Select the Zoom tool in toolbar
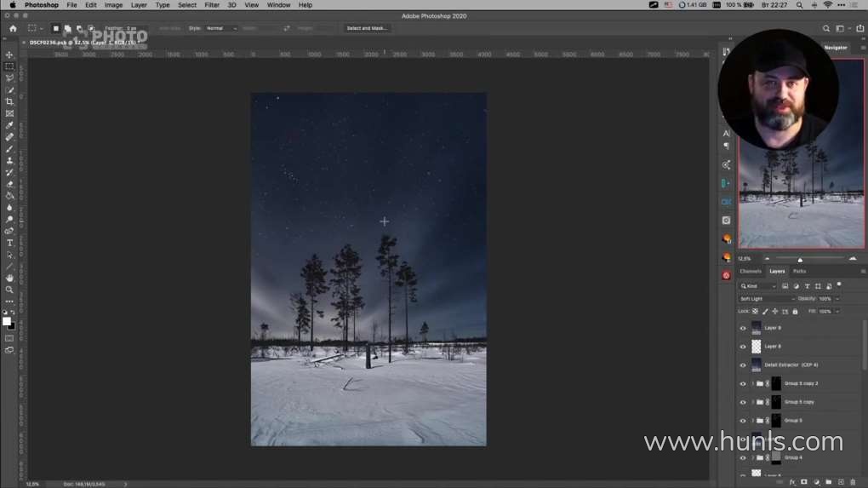Image resolution: width=868 pixels, height=488 pixels. (x=9, y=290)
